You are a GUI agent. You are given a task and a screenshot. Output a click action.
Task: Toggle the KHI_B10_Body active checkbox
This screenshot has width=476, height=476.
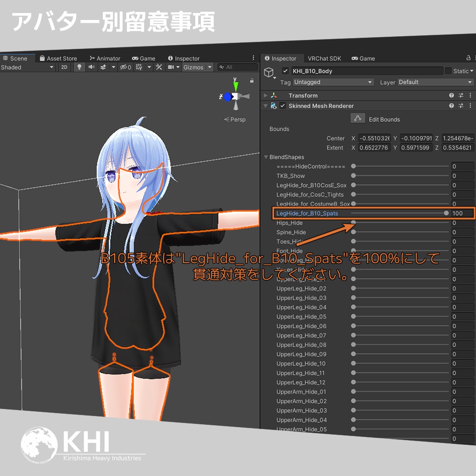pos(285,71)
